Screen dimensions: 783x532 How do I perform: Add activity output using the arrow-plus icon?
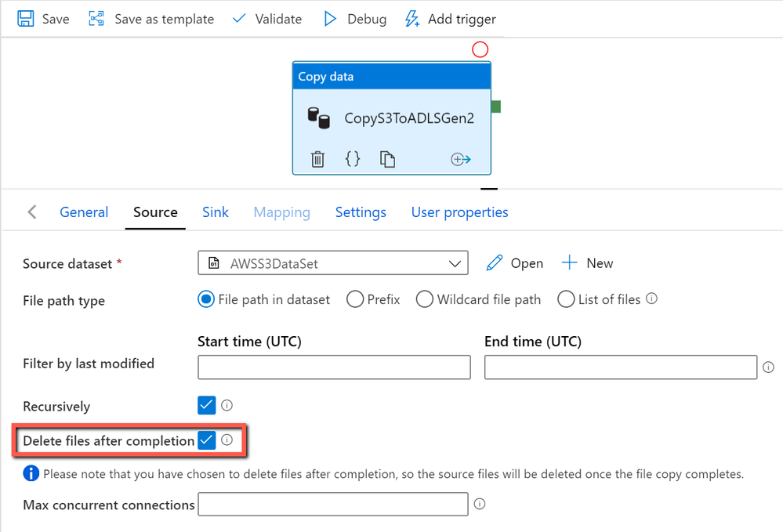[460, 159]
